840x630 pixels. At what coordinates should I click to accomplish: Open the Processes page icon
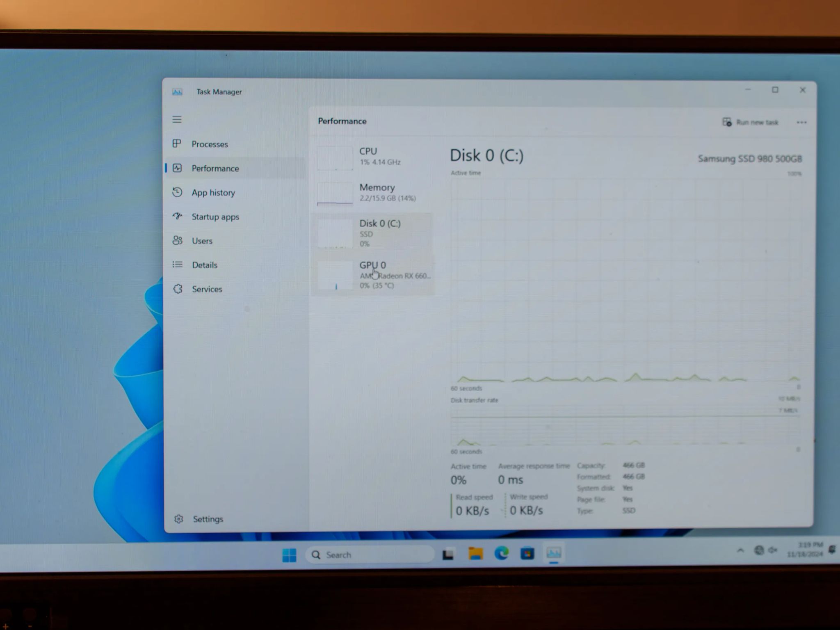click(x=177, y=144)
